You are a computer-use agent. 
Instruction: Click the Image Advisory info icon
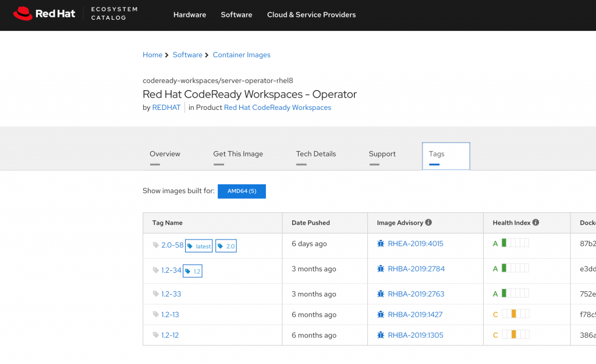click(428, 223)
